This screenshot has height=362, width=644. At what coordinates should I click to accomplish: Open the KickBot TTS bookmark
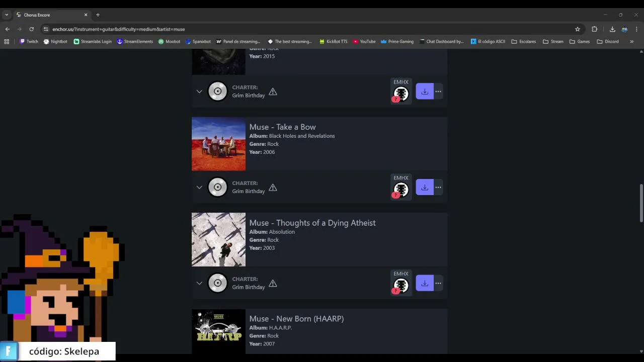pos(333,42)
